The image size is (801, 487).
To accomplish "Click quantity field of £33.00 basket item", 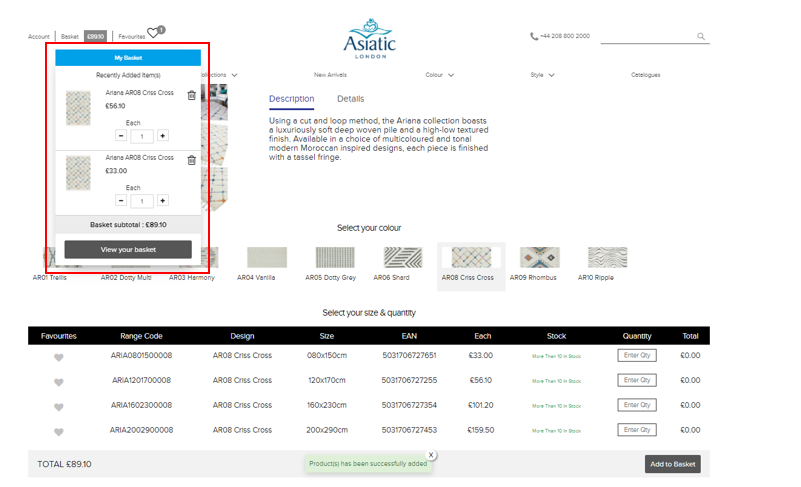I will (142, 201).
